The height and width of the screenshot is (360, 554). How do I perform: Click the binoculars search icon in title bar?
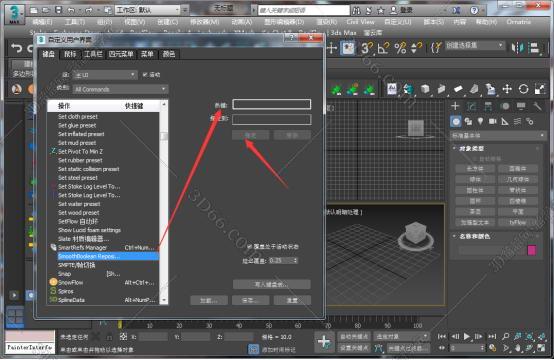[356, 10]
